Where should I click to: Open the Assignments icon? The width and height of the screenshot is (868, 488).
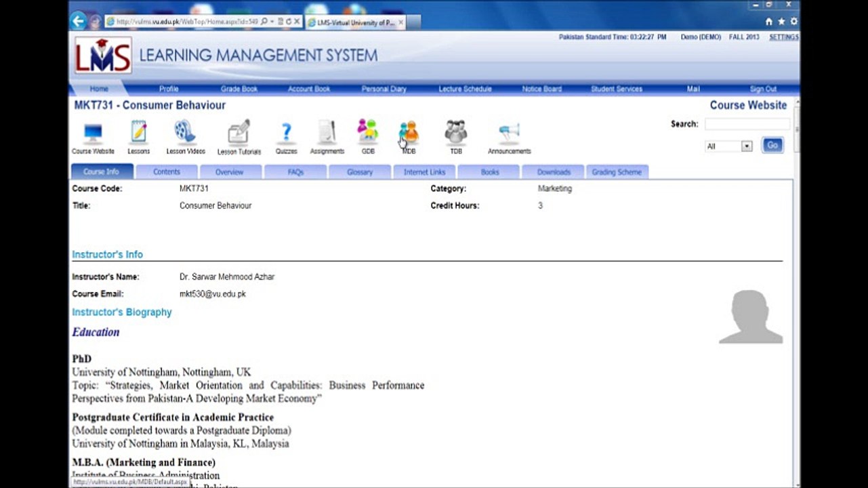click(327, 132)
